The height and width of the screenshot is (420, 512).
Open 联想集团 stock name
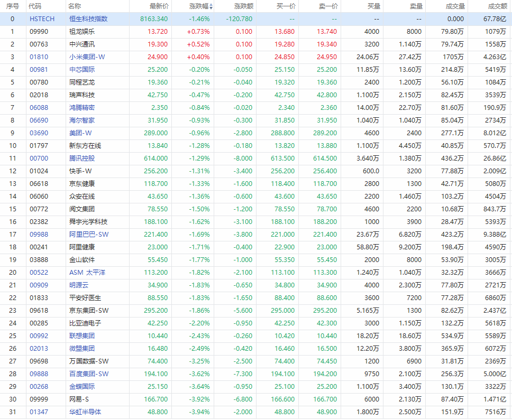(x=82, y=336)
